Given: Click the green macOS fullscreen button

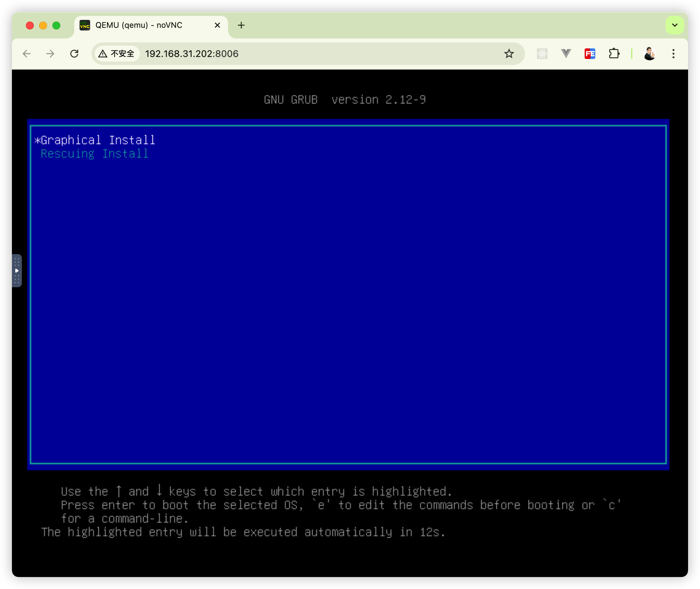Looking at the screenshot, I should point(56,26).
